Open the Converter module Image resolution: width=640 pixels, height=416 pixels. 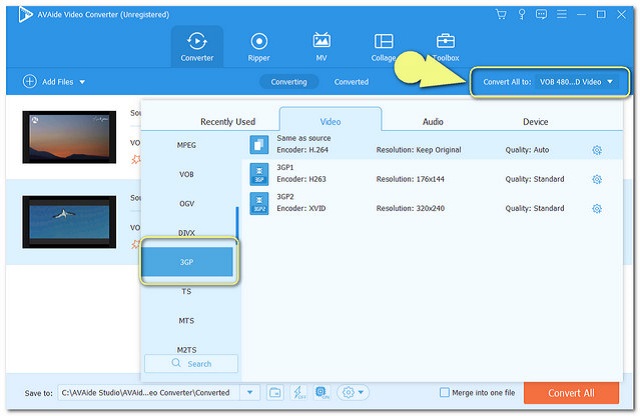point(197,47)
